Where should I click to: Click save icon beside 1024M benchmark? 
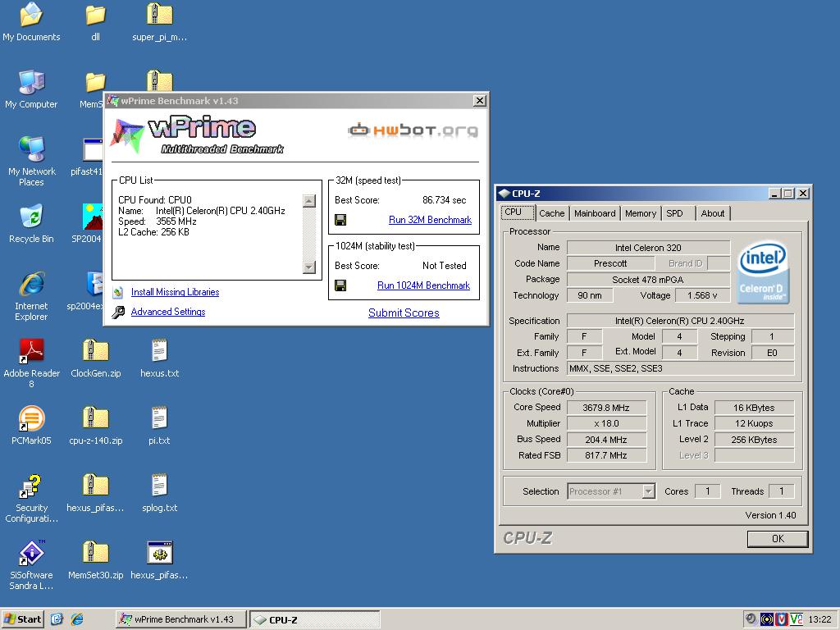click(x=340, y=285)
